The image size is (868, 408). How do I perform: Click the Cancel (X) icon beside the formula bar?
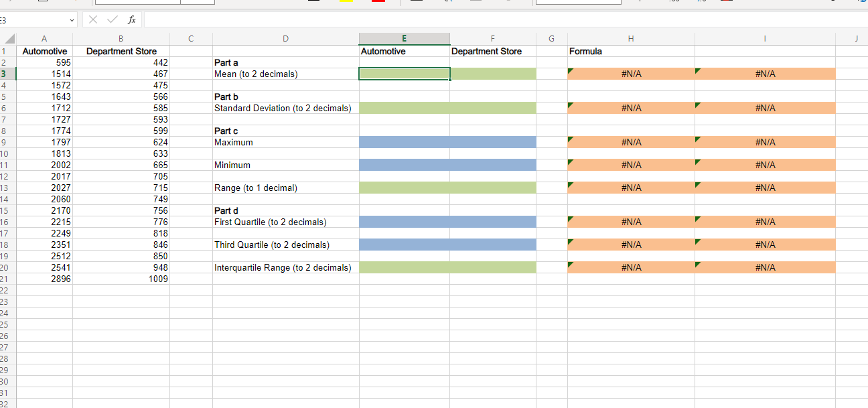point(92,19)
